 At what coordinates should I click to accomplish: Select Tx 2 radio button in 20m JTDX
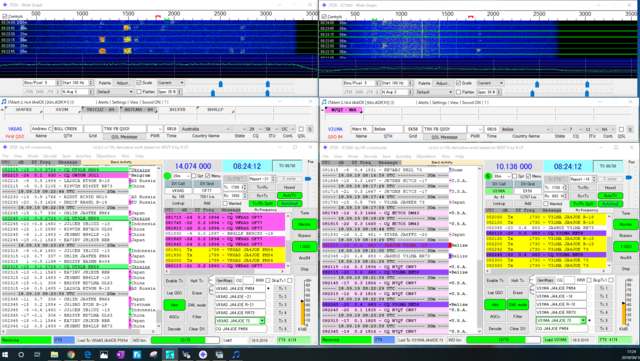[x=269, y=296]
